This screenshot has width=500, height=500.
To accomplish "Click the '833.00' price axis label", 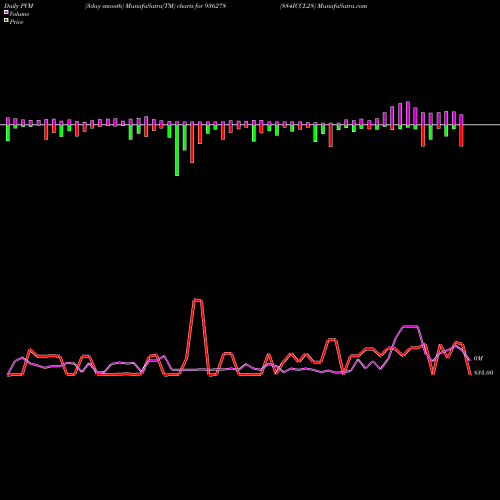I will click(483, 373).
